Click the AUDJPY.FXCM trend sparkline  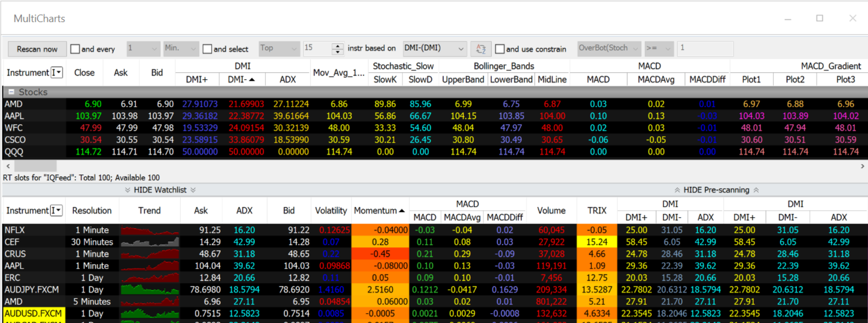[x=149, y=289]
